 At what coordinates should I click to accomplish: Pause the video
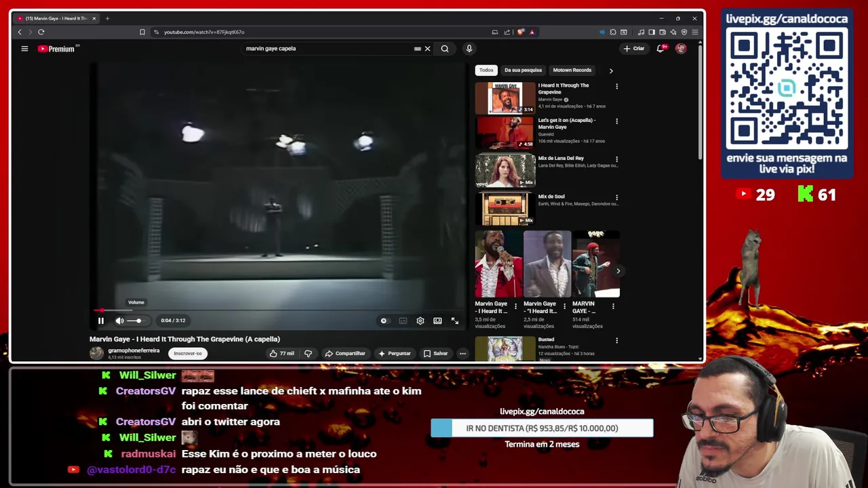(101, 321)
